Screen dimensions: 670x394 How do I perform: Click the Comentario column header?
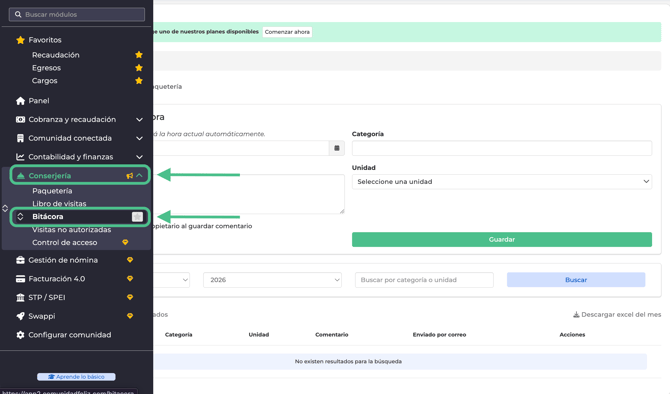pyautogui.click(x=332, y=335)
